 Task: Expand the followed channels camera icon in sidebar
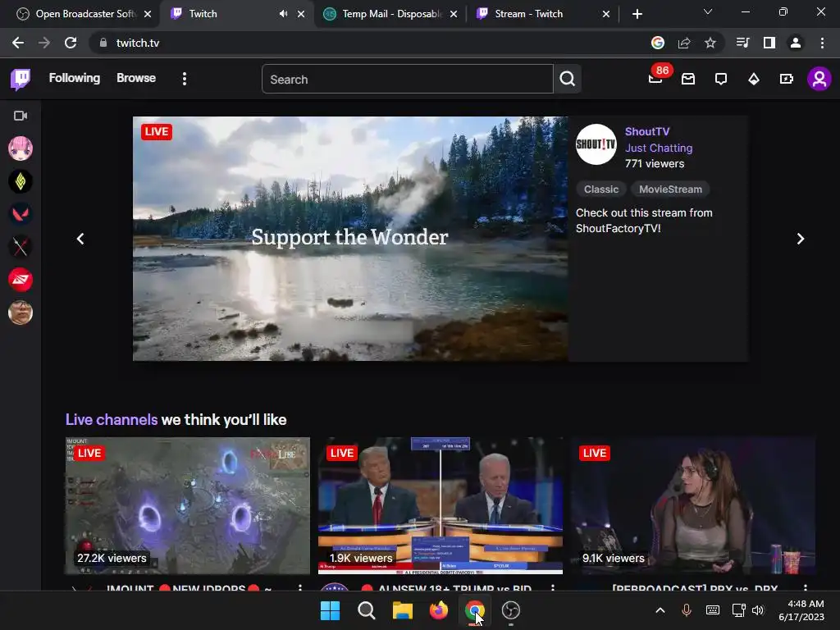tap(21, 116)
